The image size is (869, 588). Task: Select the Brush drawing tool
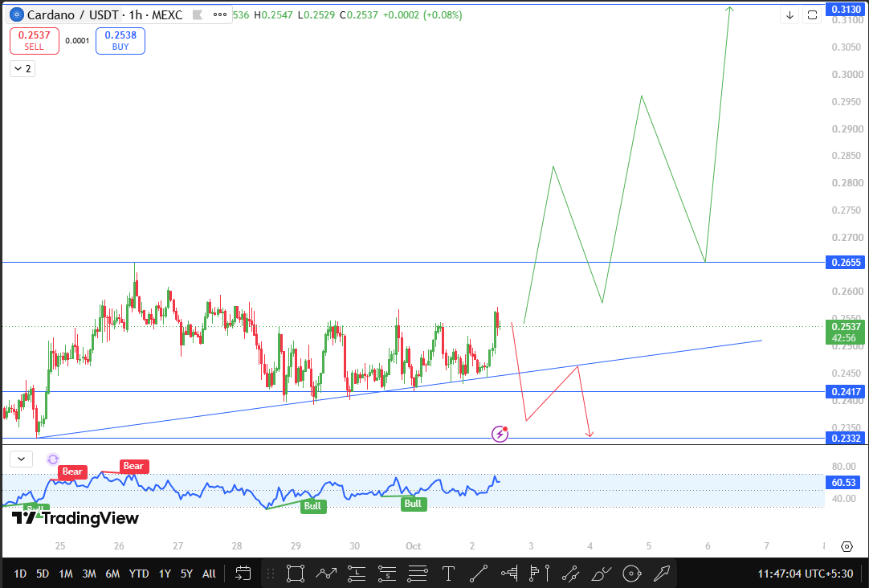[602, 574]
